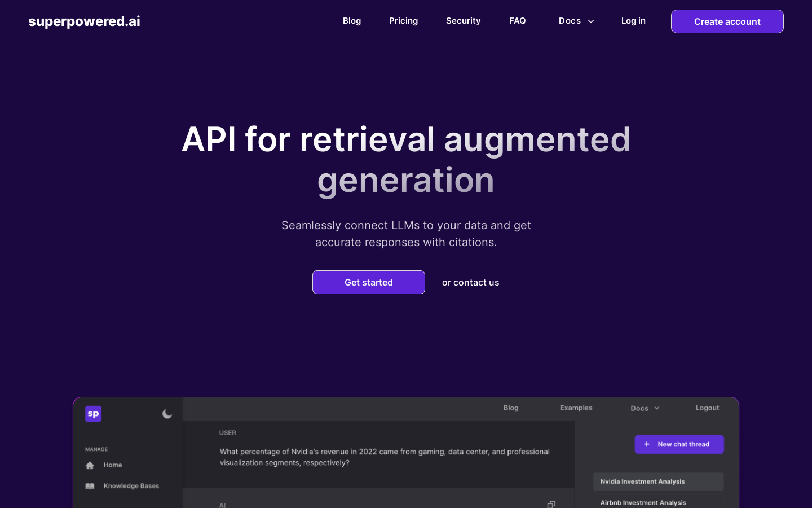Click the copy icon beside the AI response
This screenshot has height=508, width=812.
click(x=551, y=504)
